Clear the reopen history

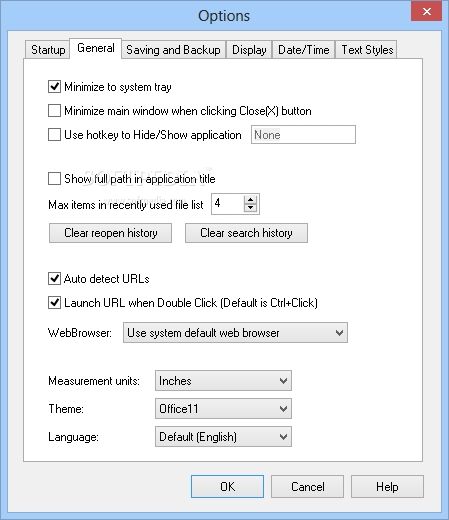coord(110,233)
